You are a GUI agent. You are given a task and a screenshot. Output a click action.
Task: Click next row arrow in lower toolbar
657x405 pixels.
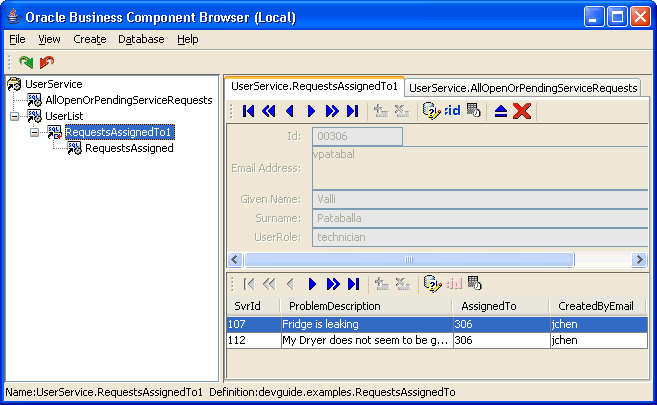312,284
